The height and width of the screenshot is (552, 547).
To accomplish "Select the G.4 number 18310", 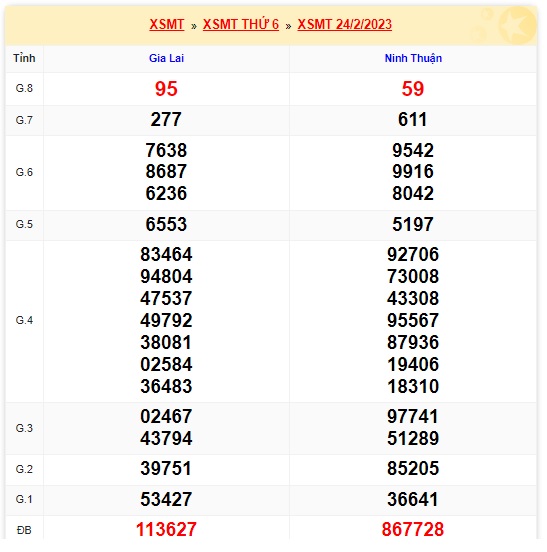I will (x=413, y=387).
